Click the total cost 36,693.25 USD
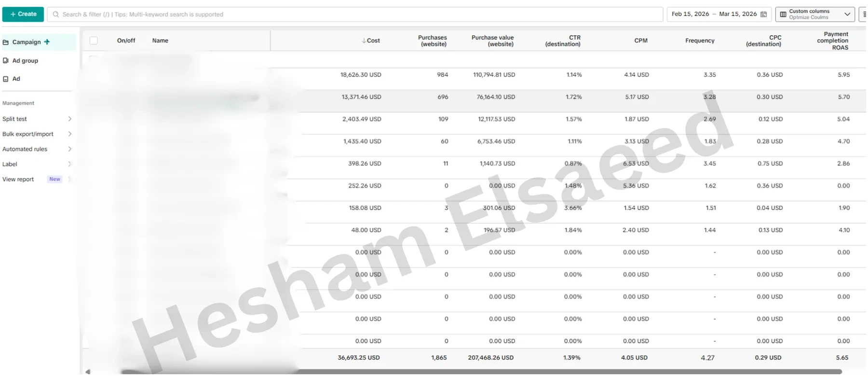The width and height of the screenshot is (868, 376). pos(358,358)
